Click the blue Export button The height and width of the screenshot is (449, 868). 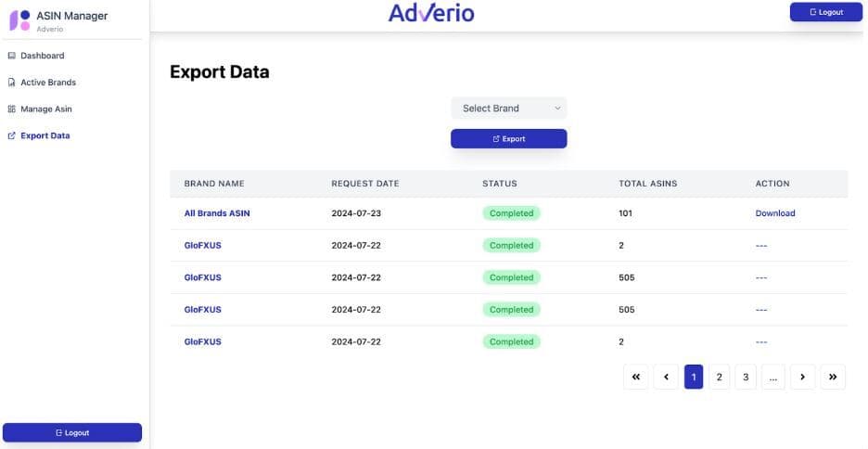pos(509,138)
